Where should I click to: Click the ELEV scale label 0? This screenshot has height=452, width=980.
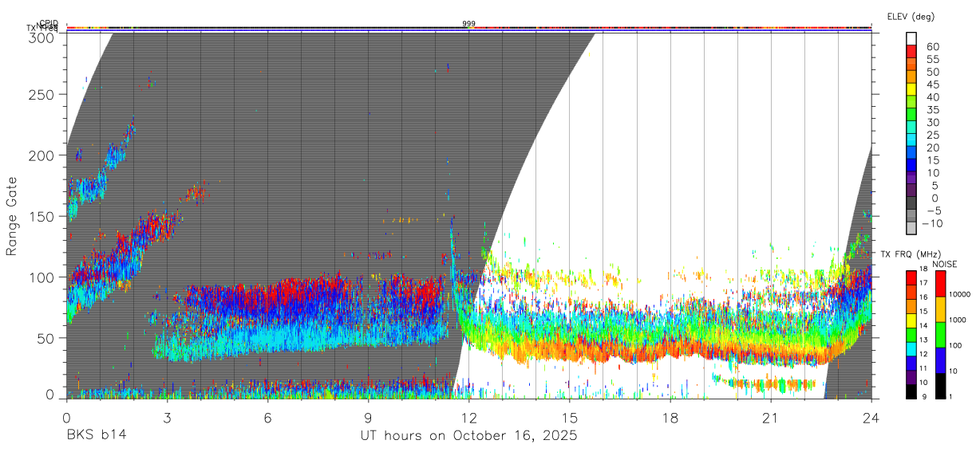coord(935,198)
